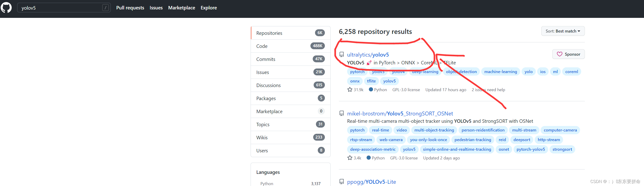The height and width of the screenshot is (186, 644).
Task: Click you-only-look-once topic tag
Action: point(428,140)
